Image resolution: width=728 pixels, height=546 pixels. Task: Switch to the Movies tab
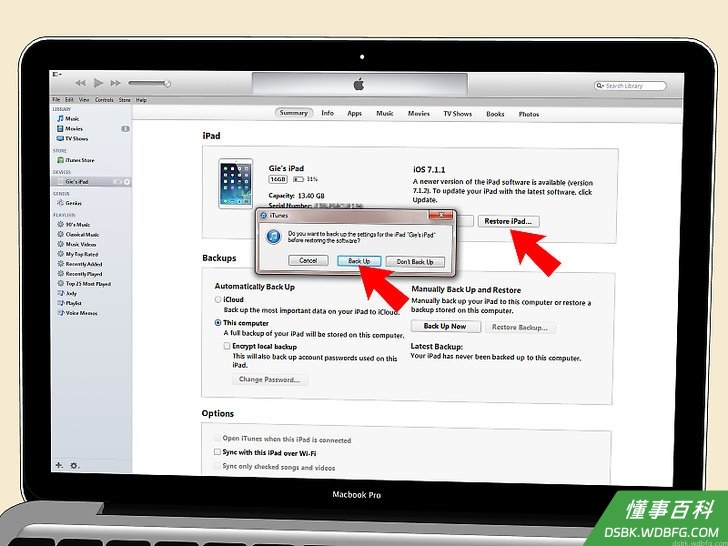(x=418, y=113)
